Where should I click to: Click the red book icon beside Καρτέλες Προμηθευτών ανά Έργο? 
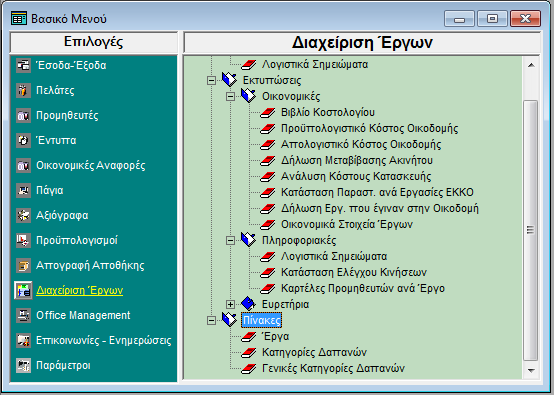(267, 289)
